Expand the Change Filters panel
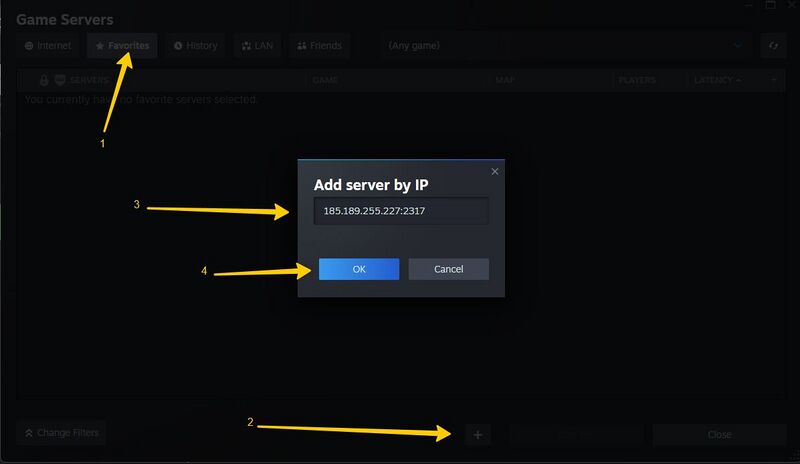800x464 pixels. [x=61, y=433]
